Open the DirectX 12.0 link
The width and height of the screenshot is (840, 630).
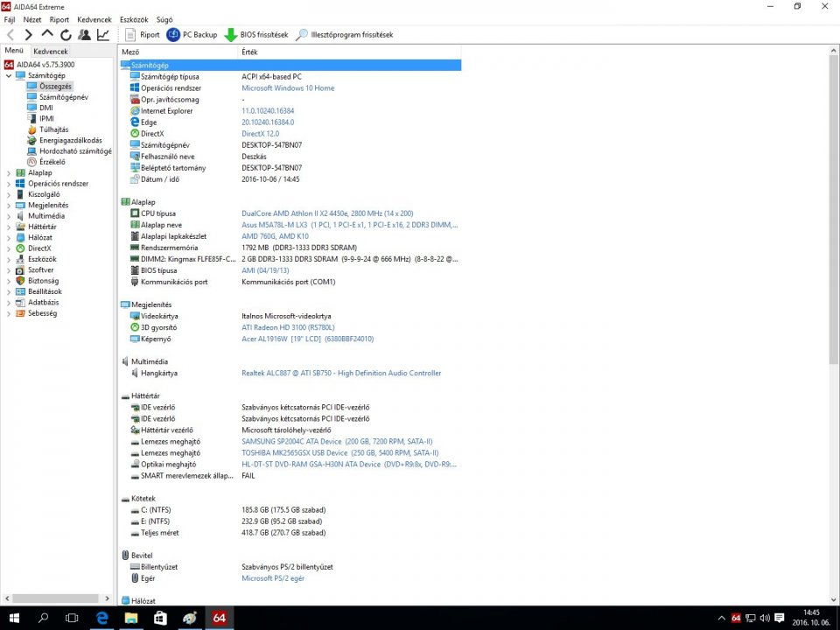(x=261, y=133)
